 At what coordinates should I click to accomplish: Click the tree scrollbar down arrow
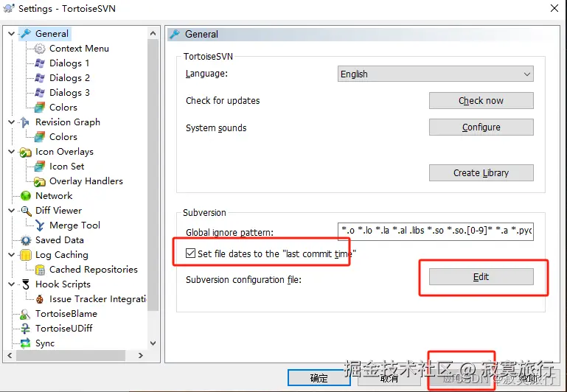(153, 343)
